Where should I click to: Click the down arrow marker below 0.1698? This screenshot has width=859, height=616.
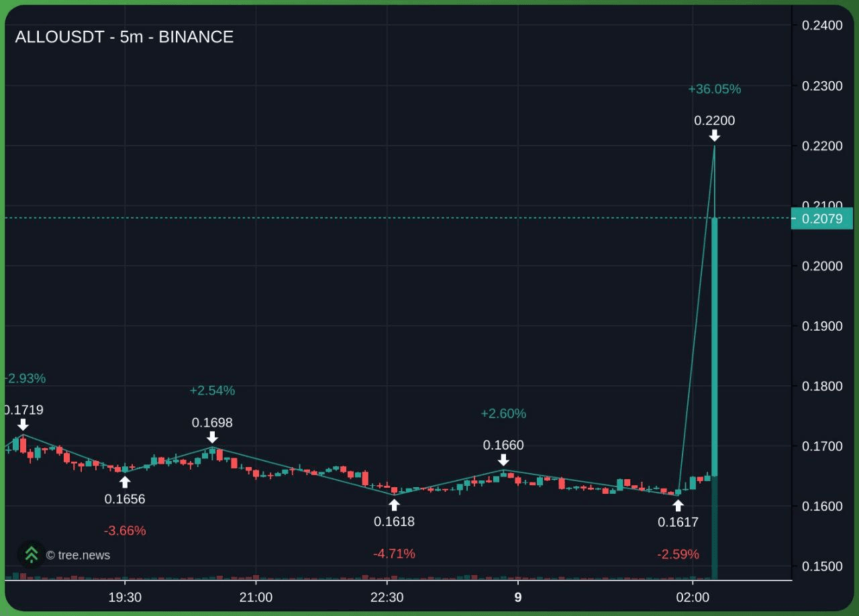point(212,438)
